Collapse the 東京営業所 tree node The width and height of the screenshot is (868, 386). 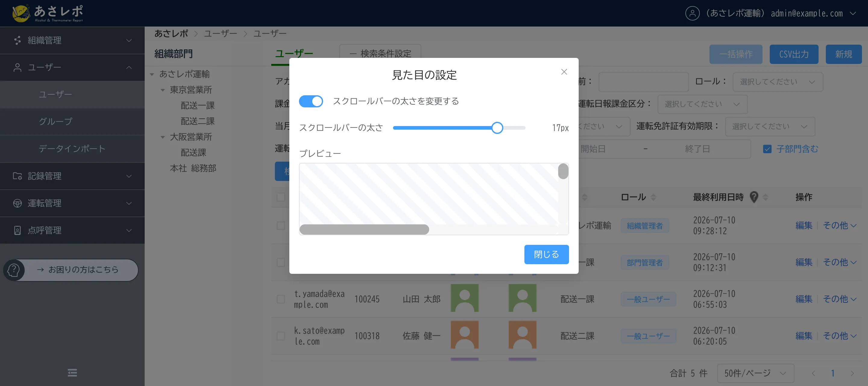(x=163, y=90)
